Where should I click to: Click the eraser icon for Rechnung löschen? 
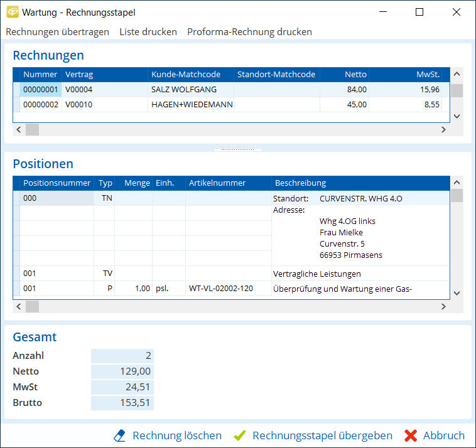click(x=120, y=435)
